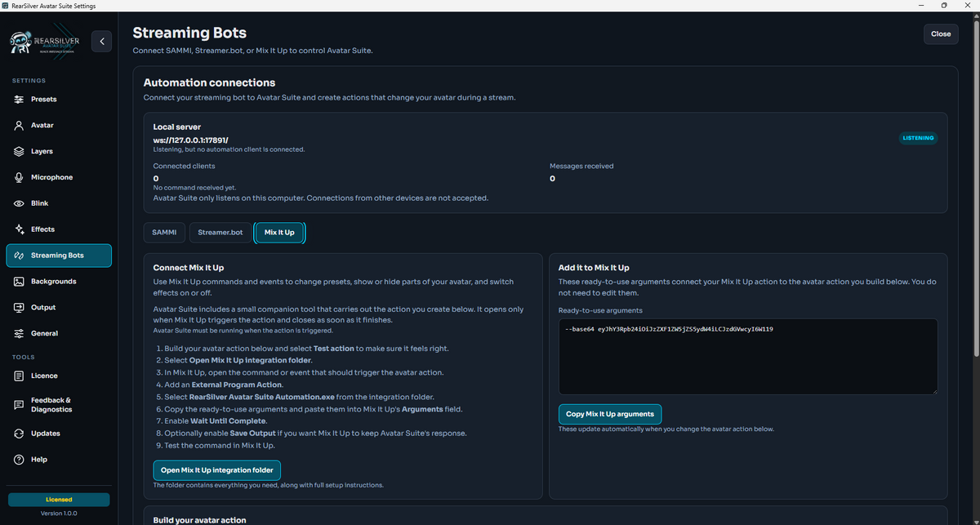Select the Mix It Up tab
This screenshot has width=980, height=525.
coord(279,233)
